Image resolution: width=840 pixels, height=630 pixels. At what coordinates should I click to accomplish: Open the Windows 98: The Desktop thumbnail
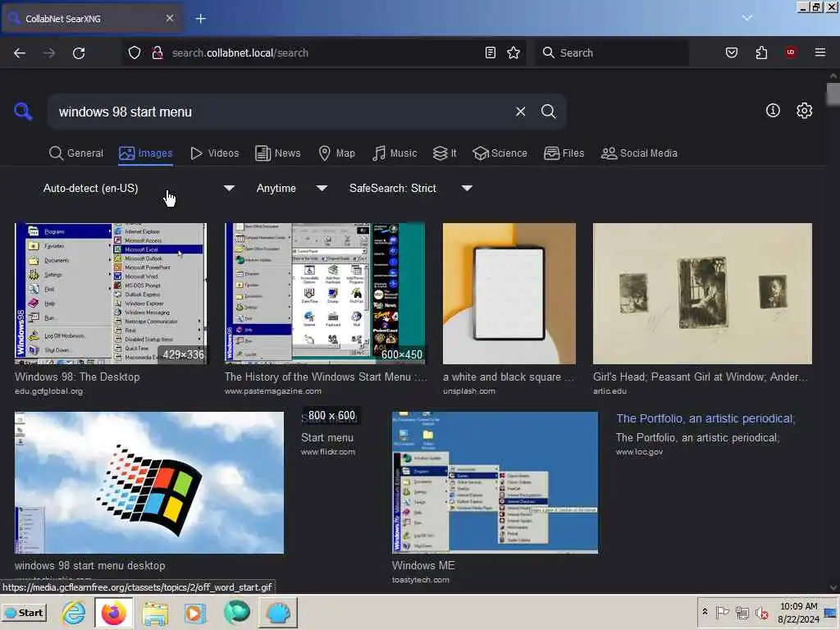tap(111, 294)
